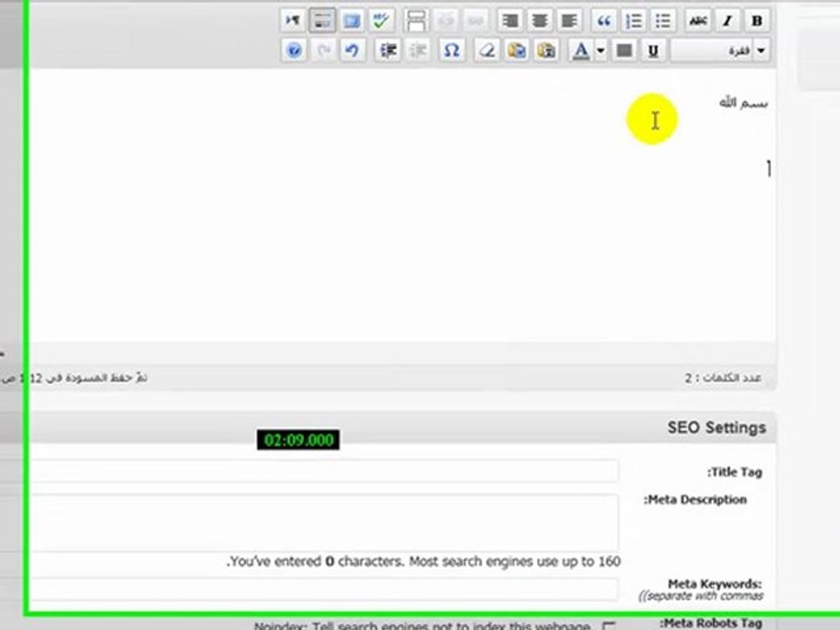The height and width of the screenshot is (630, 840).
Task: Insert a bulleted list
Action: [662, 21]
